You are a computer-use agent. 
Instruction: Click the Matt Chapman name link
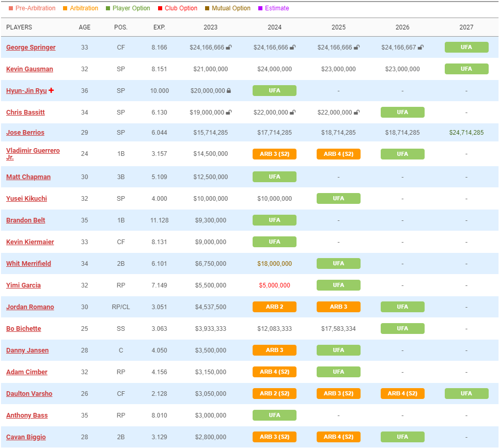click(28, 177)
